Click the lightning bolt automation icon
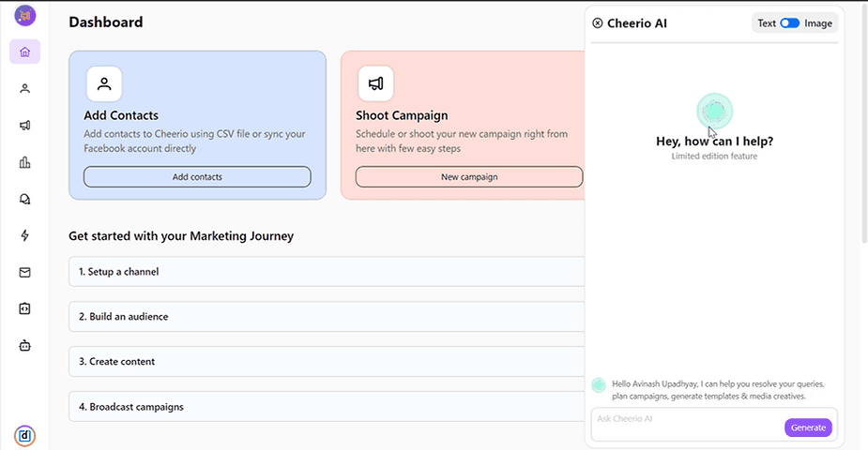This screenshot has height=450, width=868. [24, 235]
